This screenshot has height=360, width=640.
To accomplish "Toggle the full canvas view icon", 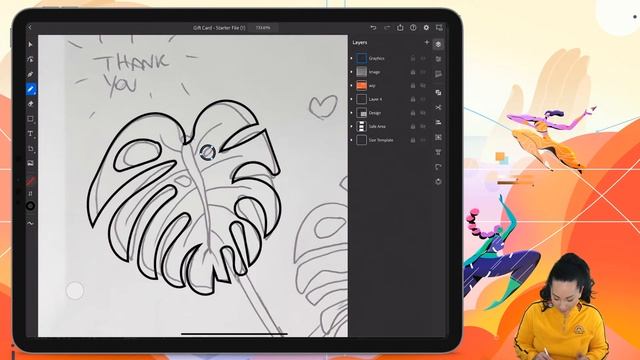I will click(x=439, y=27).
